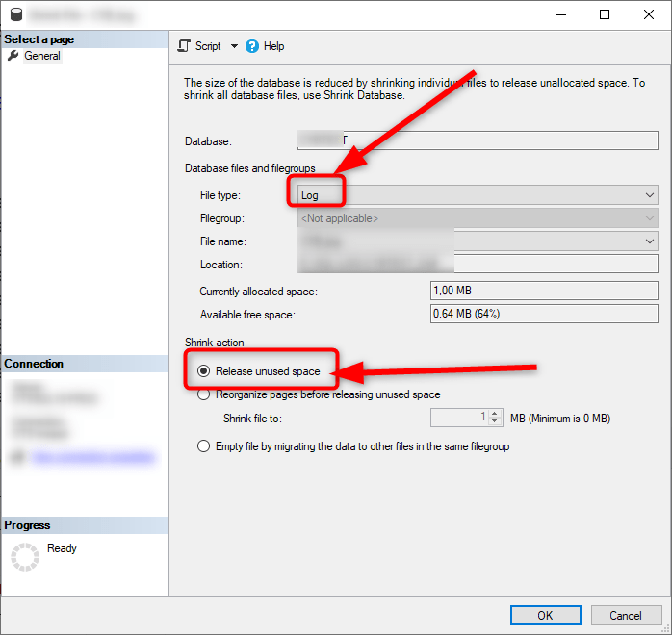Open the View connection properties link
Screen dimensions: 672x635
click(91, 459)
